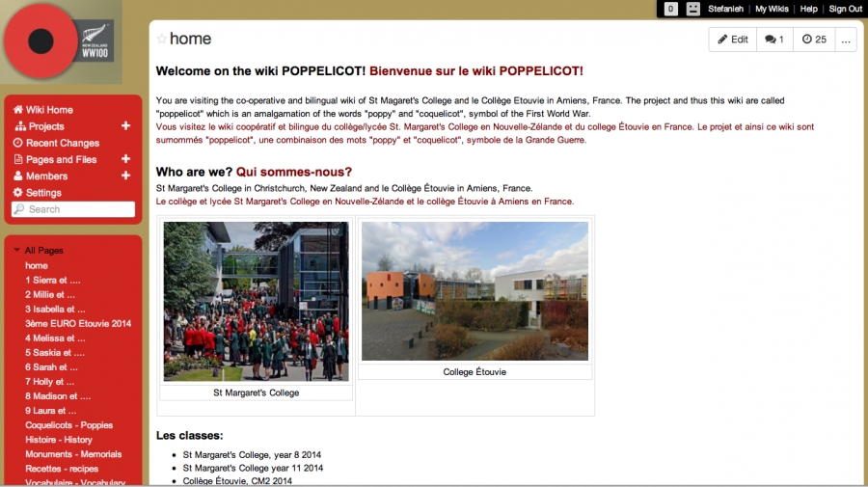
Task: View the 1 comment on this page
Action: tap(774, 40)
